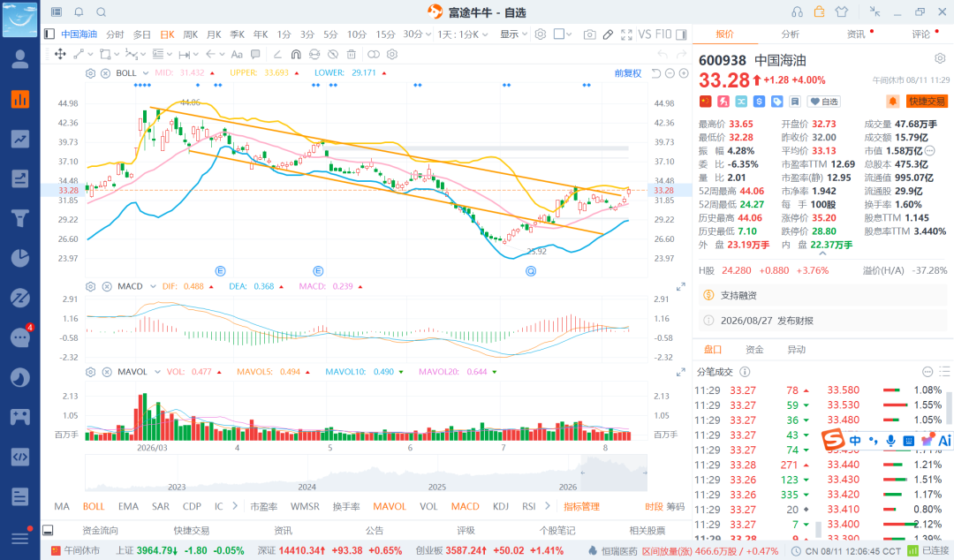Select the KDJ indicator
The height and width of the screenshot is (560, 954).
point(501,506)
